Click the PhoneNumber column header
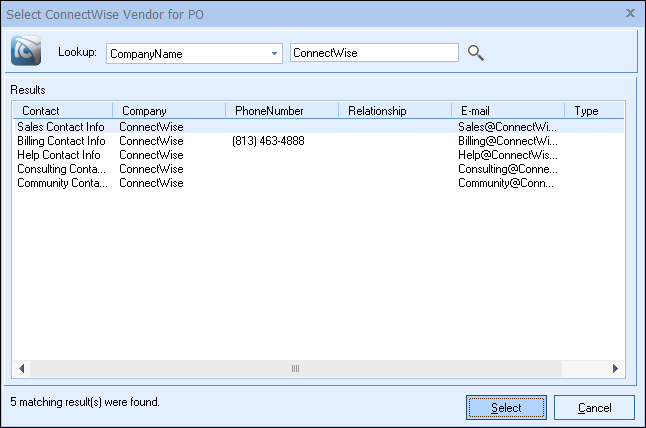 coord(281,111)
